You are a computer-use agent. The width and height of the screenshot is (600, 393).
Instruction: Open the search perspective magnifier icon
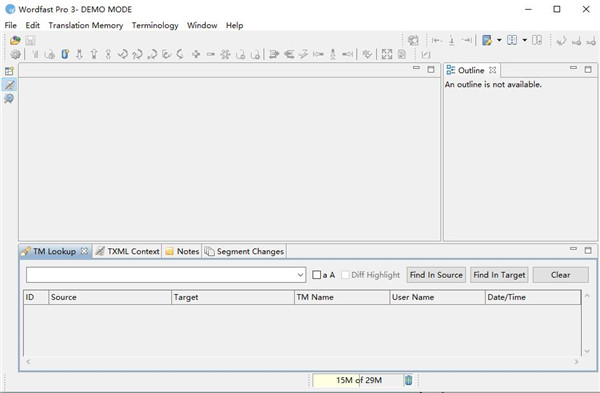coord(9,99)
